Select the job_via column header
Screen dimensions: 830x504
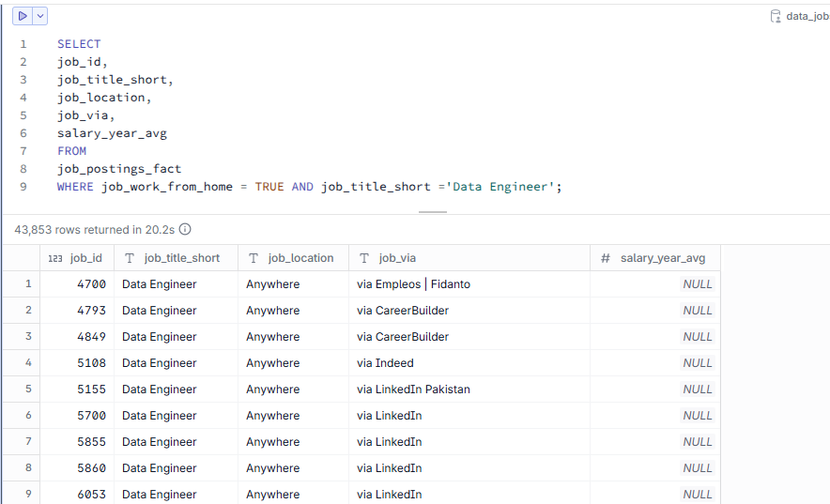tap(469, 258)
